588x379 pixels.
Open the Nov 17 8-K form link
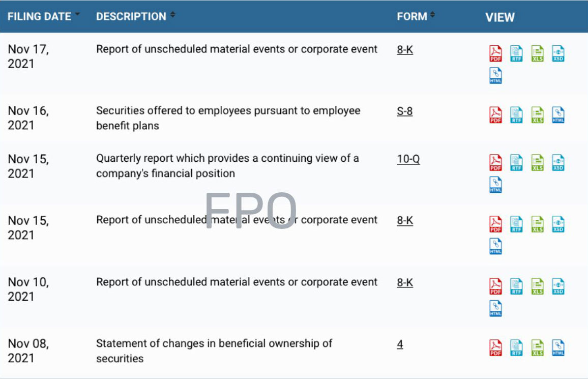(x=405, y=50)
